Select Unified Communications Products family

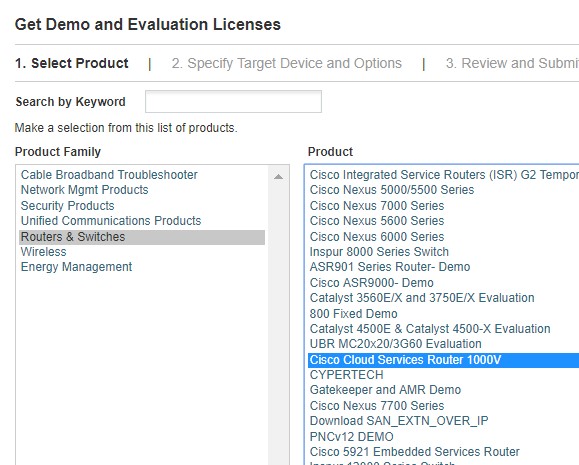point(111,221)
